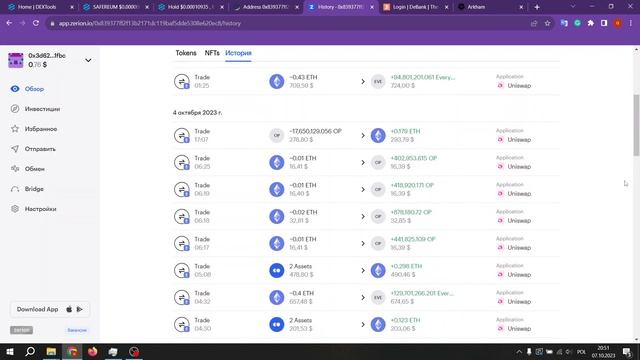Click the 2 Assets icon in 05:08 trade

point(277,271)
